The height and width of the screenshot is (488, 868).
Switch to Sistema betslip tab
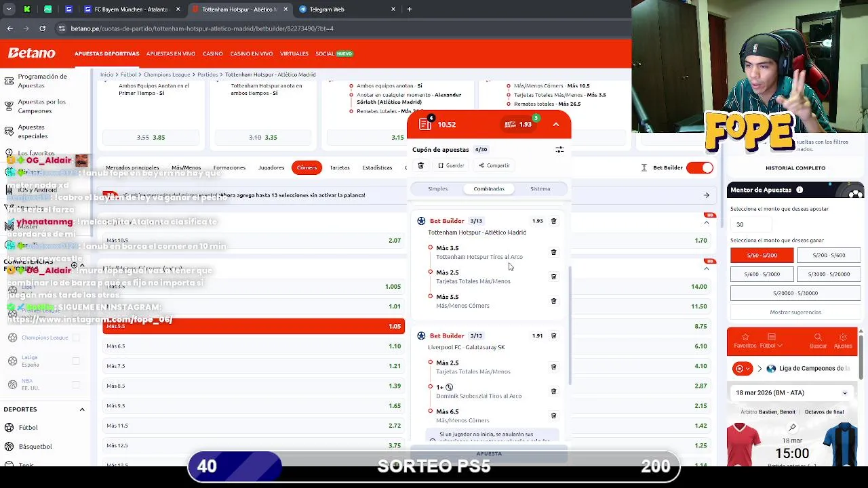(x=540, y=189)
